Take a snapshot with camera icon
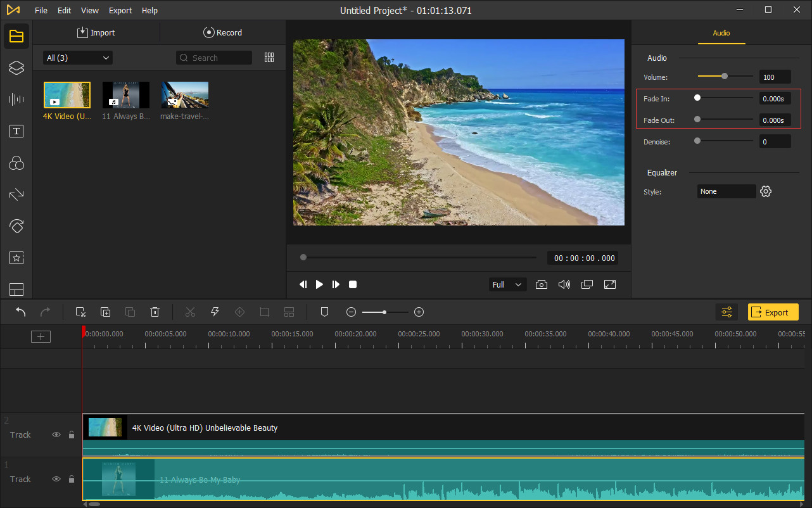Viewport: 812px width, 508px height. (x=541, y=284)
